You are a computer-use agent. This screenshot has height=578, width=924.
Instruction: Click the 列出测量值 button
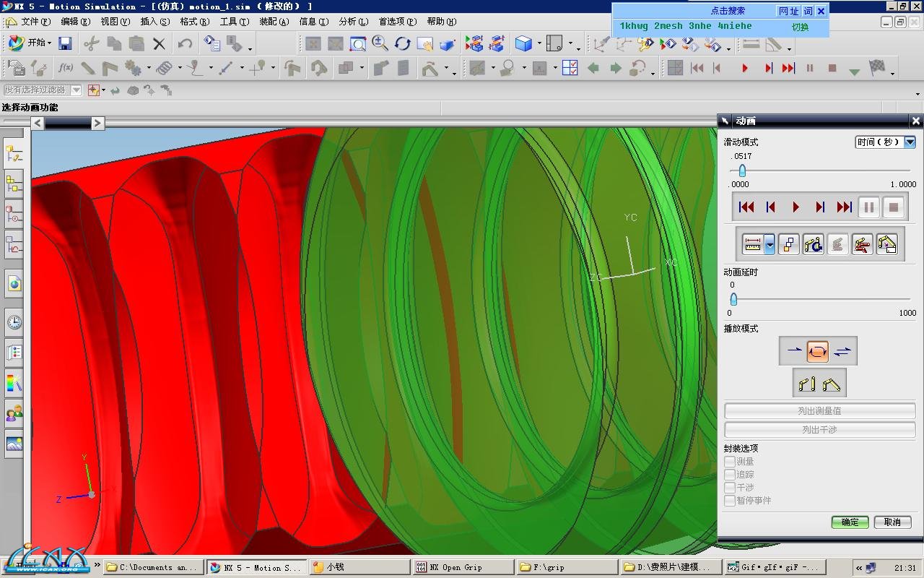coord(821,410)
